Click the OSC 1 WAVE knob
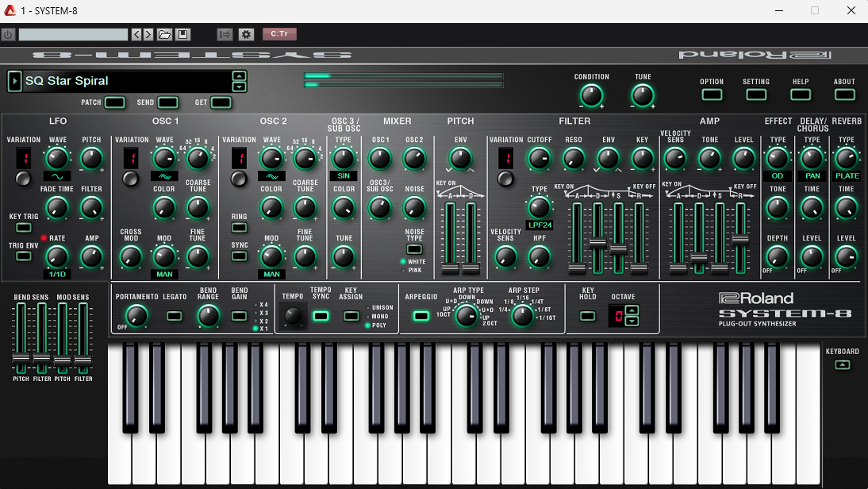This screenshot has height=489, width=868. tap(164, 159)
